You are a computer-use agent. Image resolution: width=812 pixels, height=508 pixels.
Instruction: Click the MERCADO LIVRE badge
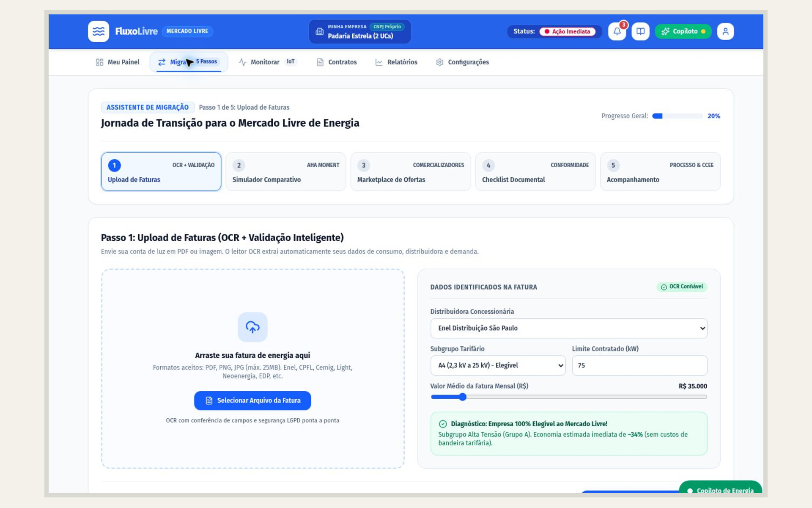[x=187, y=31]
